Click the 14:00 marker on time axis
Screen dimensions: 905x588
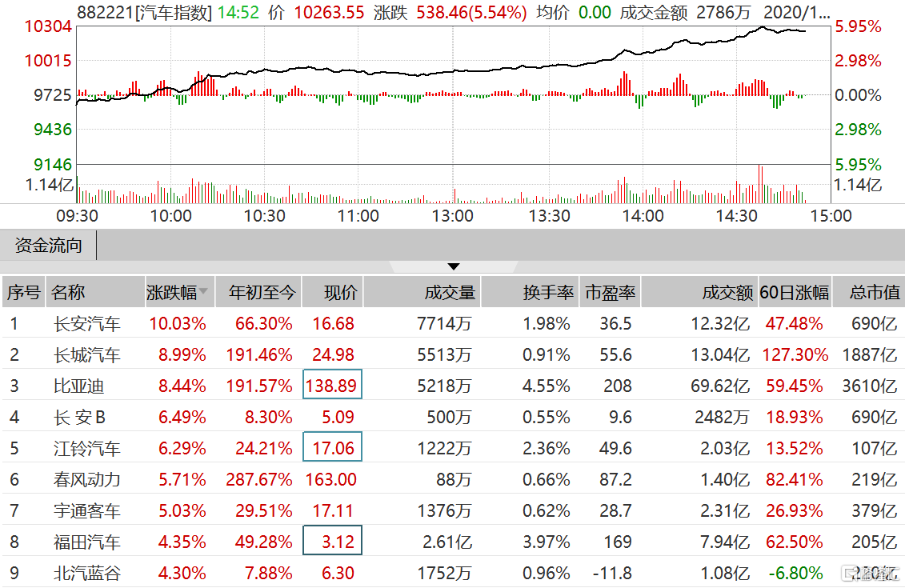pyautogui.click(x=643, y=215)
